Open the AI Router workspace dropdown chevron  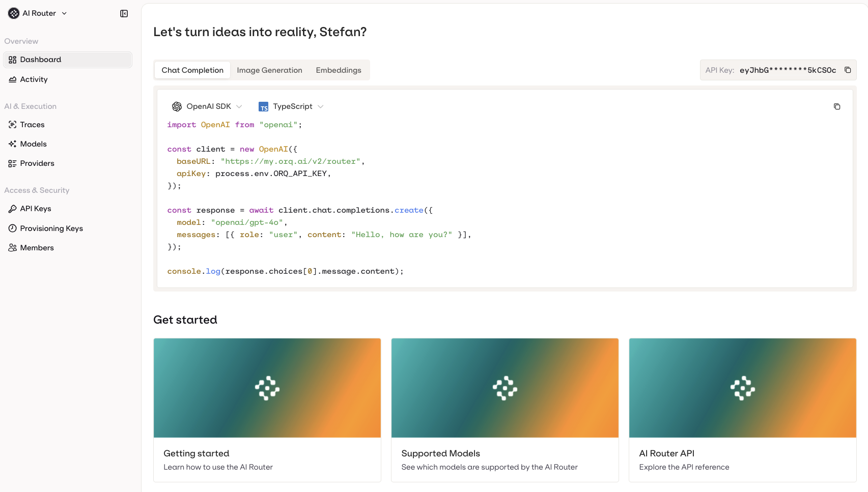tap(64, 13)
